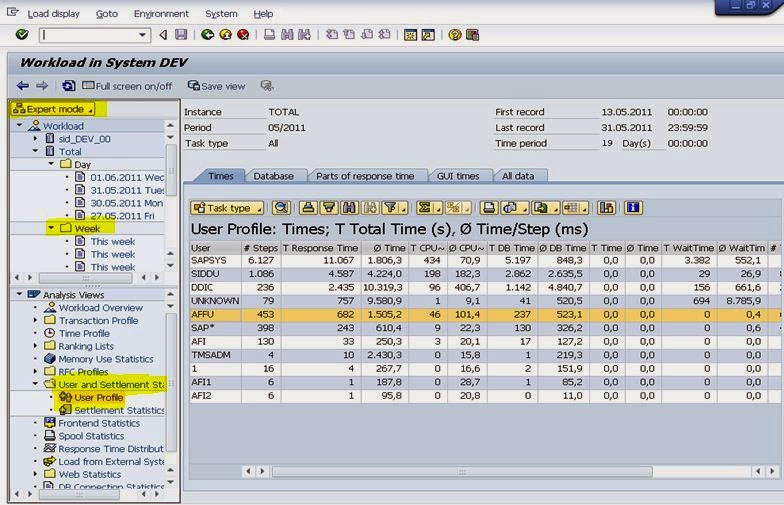Click the AFFU user row cell
Screen dimensions: 784x505
pos(216,314)
